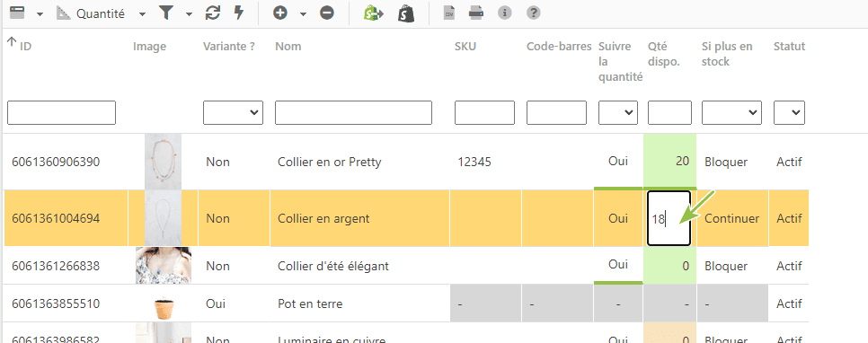Click the Nom filter text field
This screenshot has width=868, height=343.
click(x=353, y=112)
